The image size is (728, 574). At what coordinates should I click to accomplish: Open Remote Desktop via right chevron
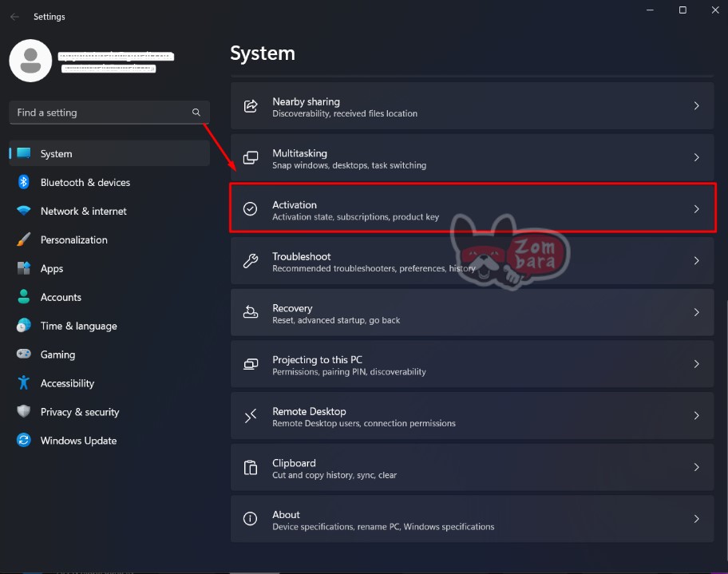click(696, 416)
